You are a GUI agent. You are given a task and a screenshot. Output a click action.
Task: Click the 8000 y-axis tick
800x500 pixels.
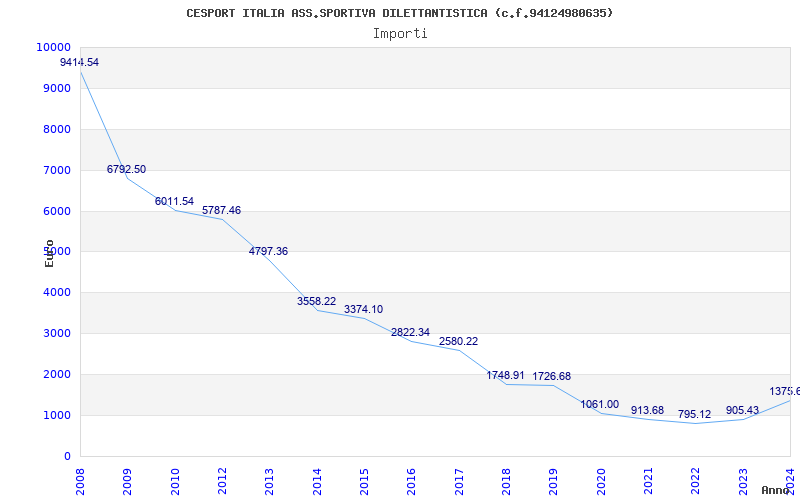click(x=57, y=129)
